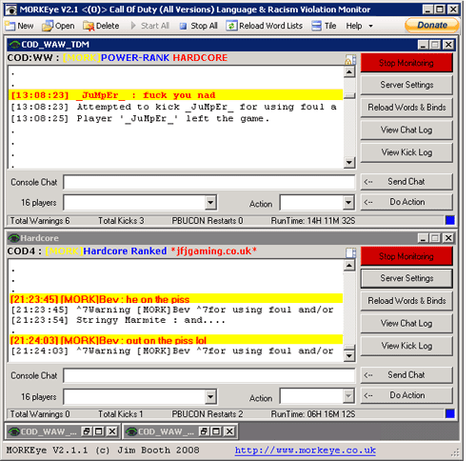Send Chat in COD_WAW_TDM window
The image size is (476, 461).
pyautogui.click(x=407, y=182)
